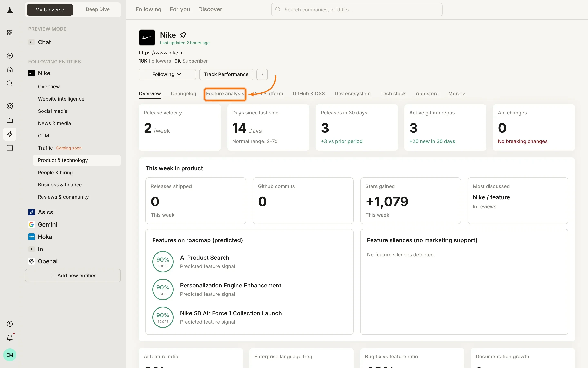Select the Overview tab
This screenshot has height=368, width=588.
pos(150,93)
